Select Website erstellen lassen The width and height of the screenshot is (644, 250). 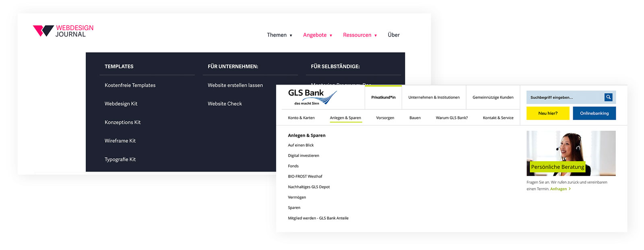click(x=235, y=85)
